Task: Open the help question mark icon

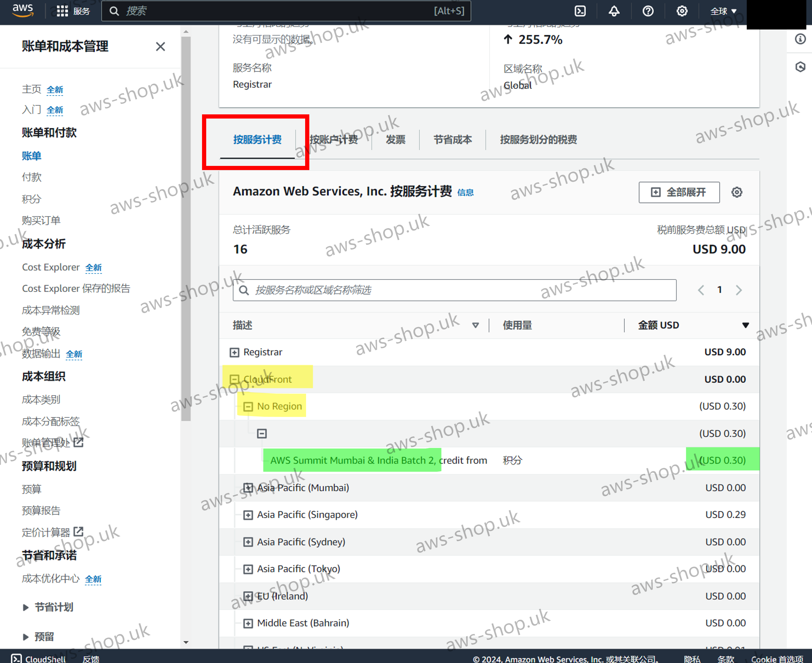Action: pos(648,11)
